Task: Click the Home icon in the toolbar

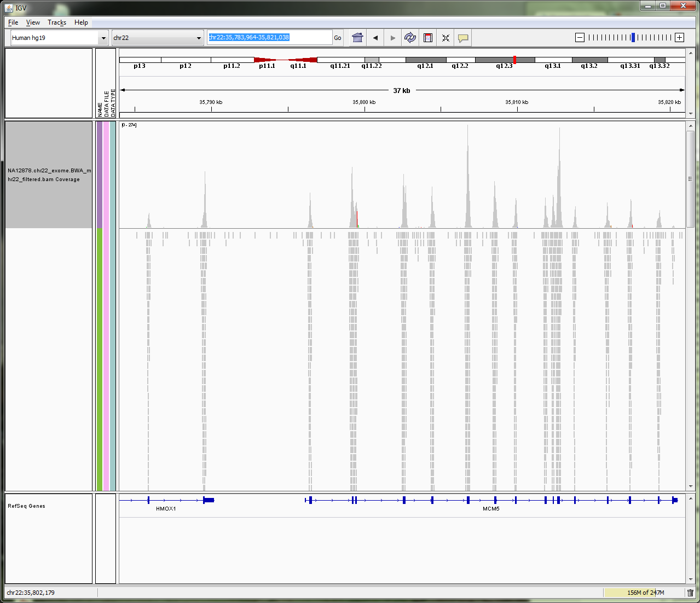Action: click(x=357, y=38)
